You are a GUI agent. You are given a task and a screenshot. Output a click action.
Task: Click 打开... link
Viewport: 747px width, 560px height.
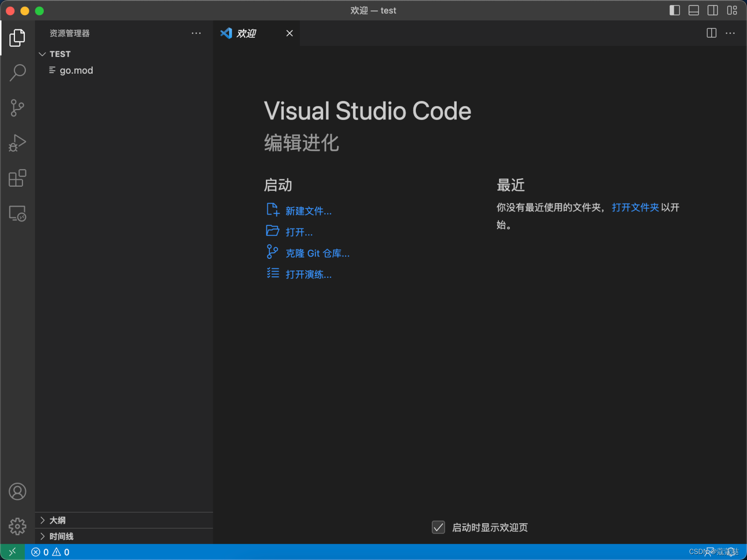299,232
